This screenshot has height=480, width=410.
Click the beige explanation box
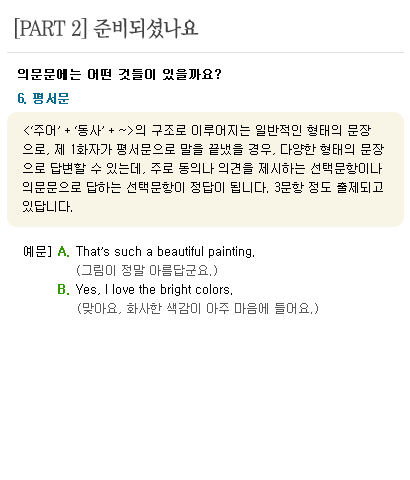(205, 169)
